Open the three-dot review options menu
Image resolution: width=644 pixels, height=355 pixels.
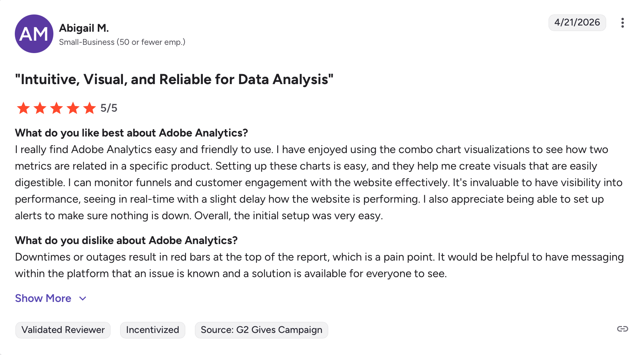click(x=622, y=23)
